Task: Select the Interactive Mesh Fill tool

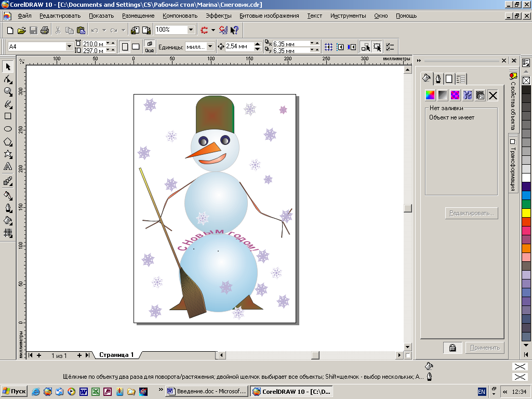Action: point(8,233)
